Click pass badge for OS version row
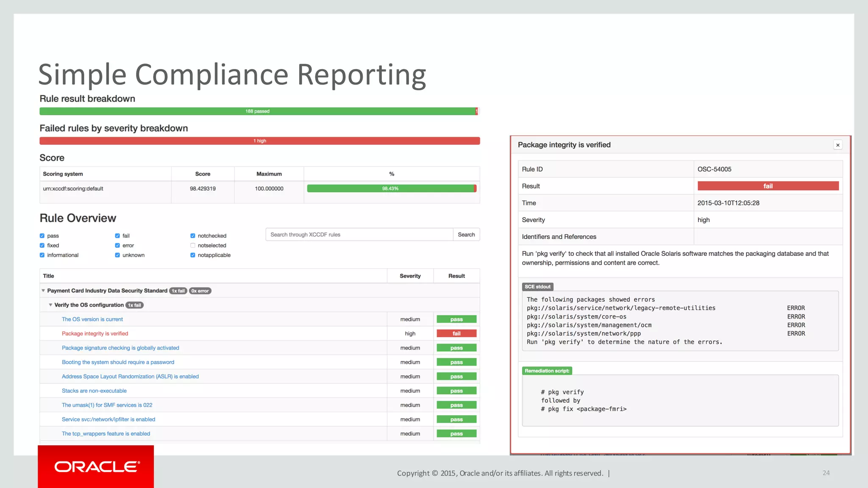This screenshot has width=868, height=488. click(x=456, y=319)
